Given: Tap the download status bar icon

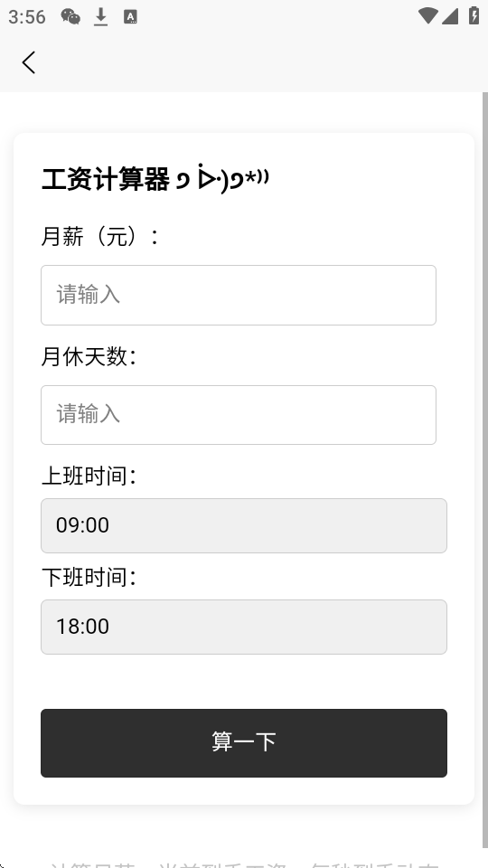Looking at the screenshot, I should coord(100,17).
